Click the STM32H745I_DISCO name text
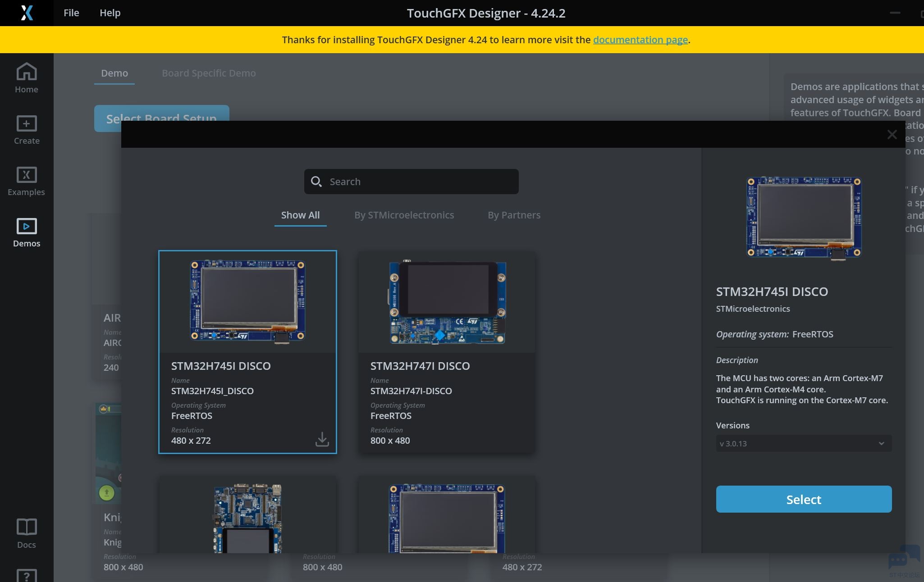Screen dimensions: 924x582 [x=212, y=391]
